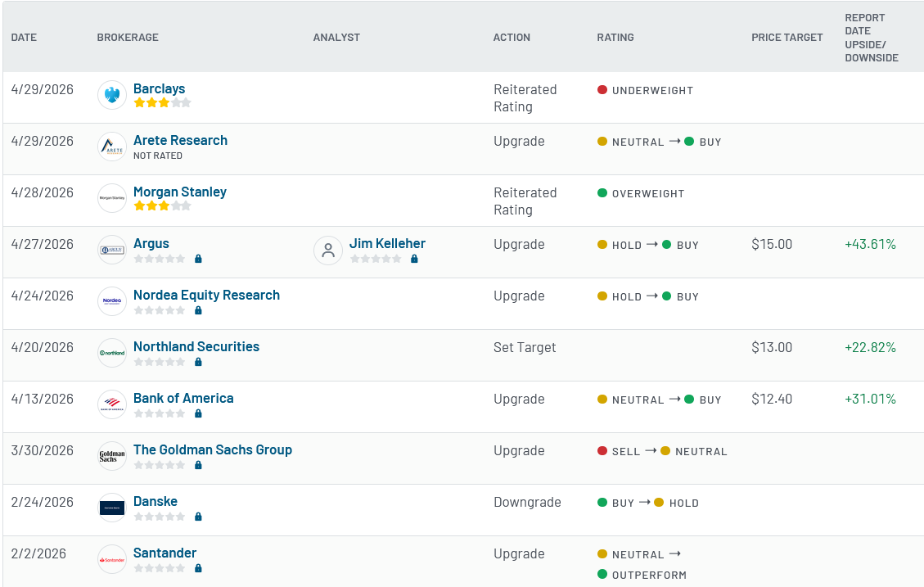
Task: Open the Bank of America link
Action: 183,398
